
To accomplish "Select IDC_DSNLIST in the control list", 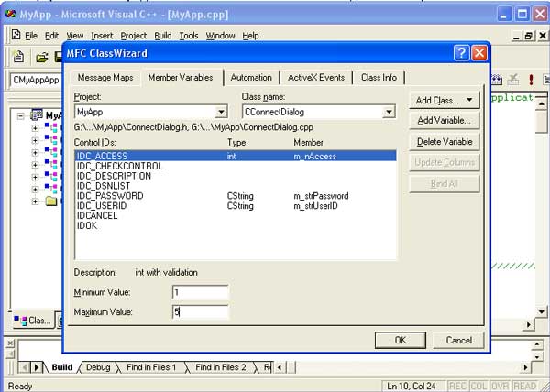I will pyautogui.click(x=103, y=186).
